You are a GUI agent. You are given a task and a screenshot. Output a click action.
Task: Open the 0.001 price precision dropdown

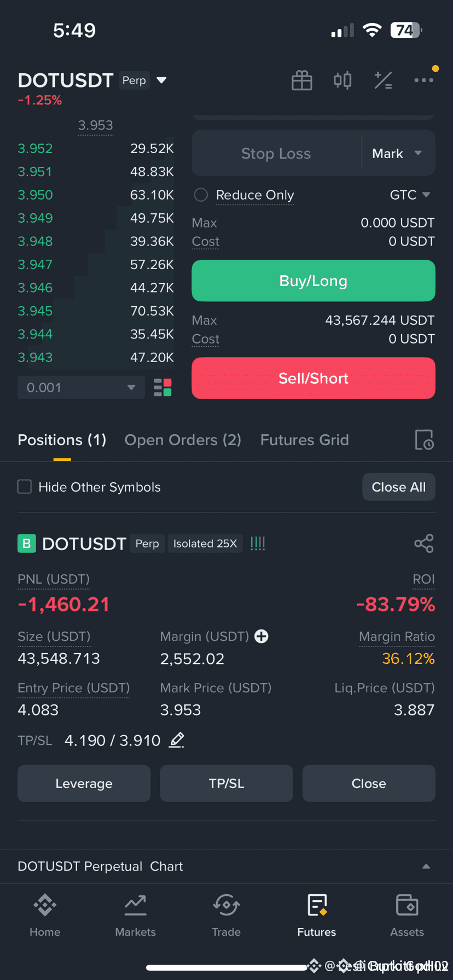coord(81,387)
